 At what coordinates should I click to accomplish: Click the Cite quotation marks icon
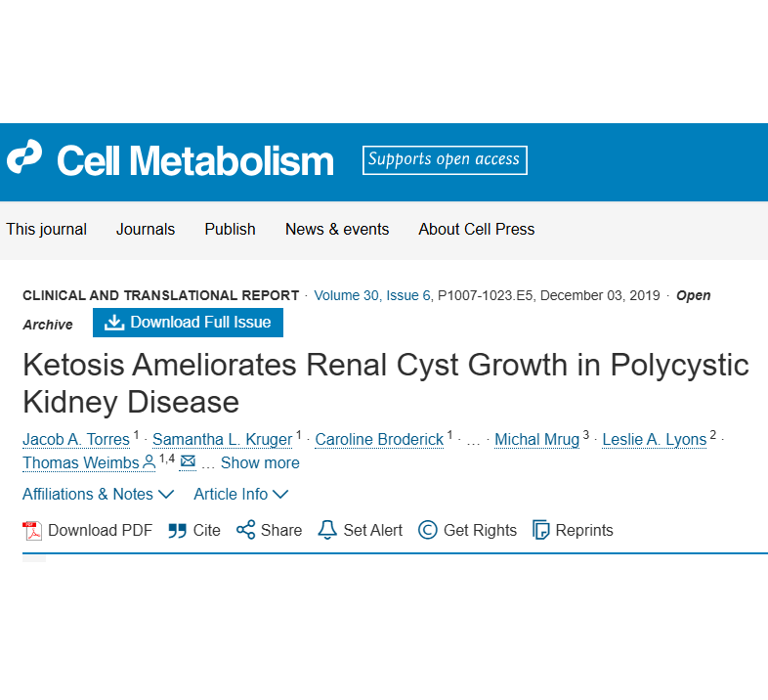pyautogui.click(x=177, y=531)
